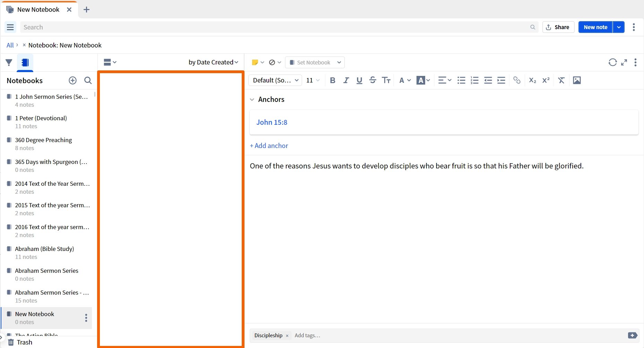Click the add tag icon at bottom right

click(633, 336)
